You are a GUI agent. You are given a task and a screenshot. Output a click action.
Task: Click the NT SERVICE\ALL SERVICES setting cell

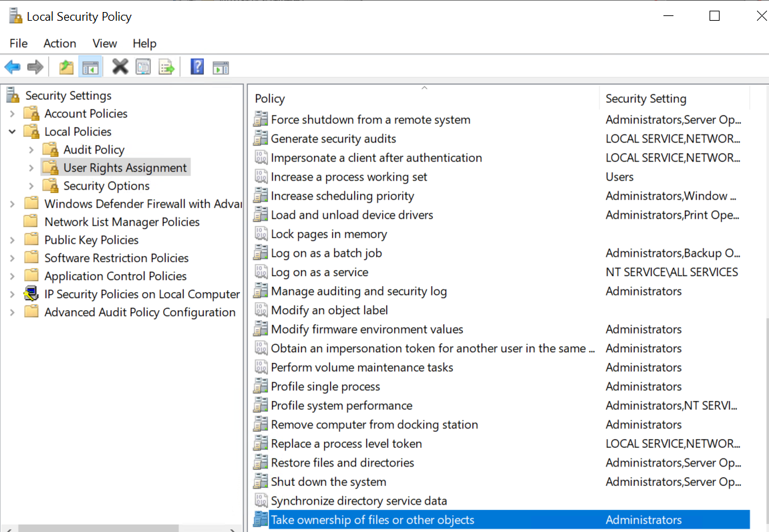point(671,272)
